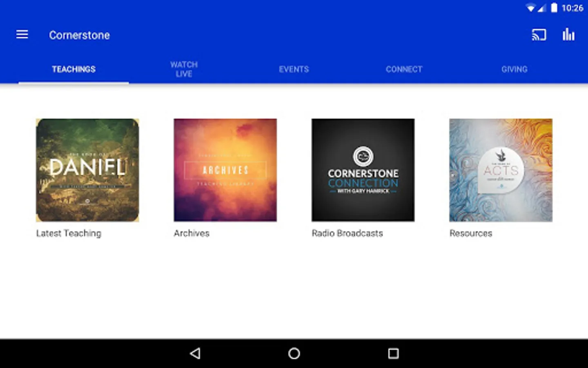
Task: Tap the cell signal status icon
Action: [x=542, y=8]
